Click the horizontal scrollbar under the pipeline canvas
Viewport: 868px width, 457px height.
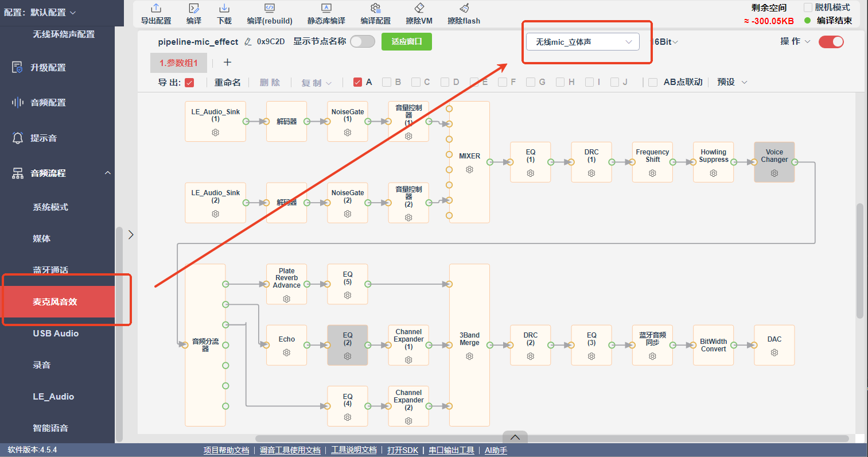click(552, 439)
